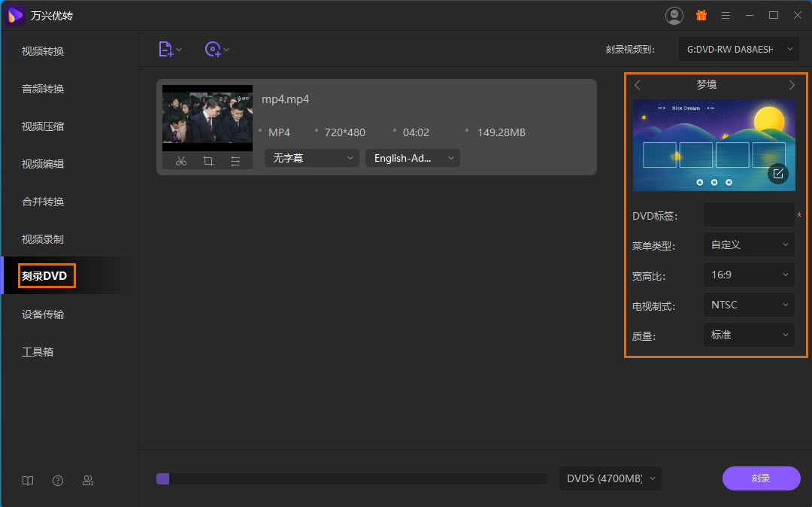Expand the 无字幕 subtitle dropdown

(x=311, y=158)
